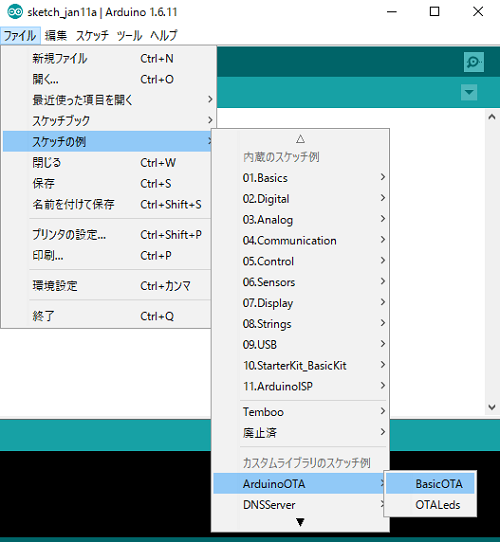
Task: Close the Arduino window
Action: point(478,12)
